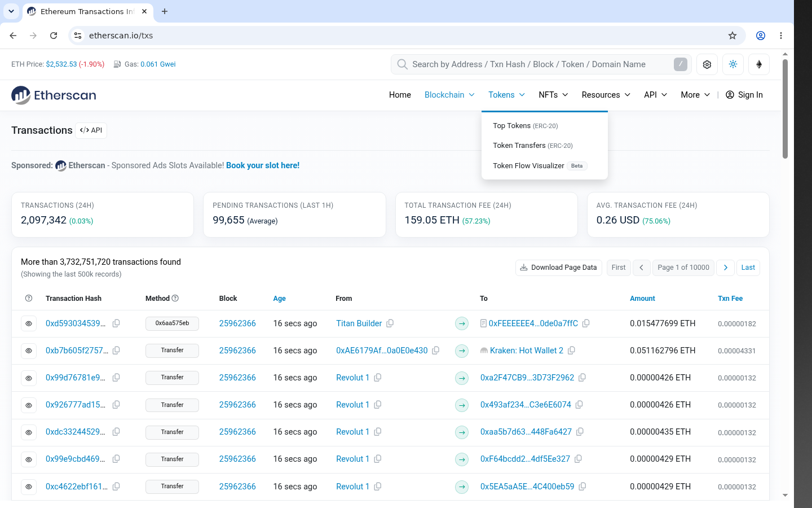The image size is (812, 508).
Task: Click scrollbar down arrow
Action: coord(785,496)
